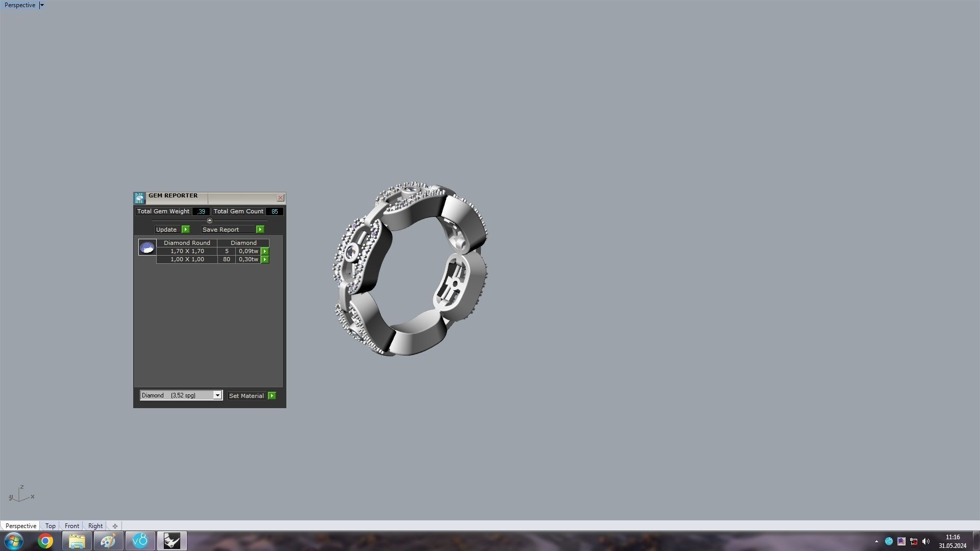Click the 0,09tw weight cell
Screen dimensions: 980x551
(249, 251)
